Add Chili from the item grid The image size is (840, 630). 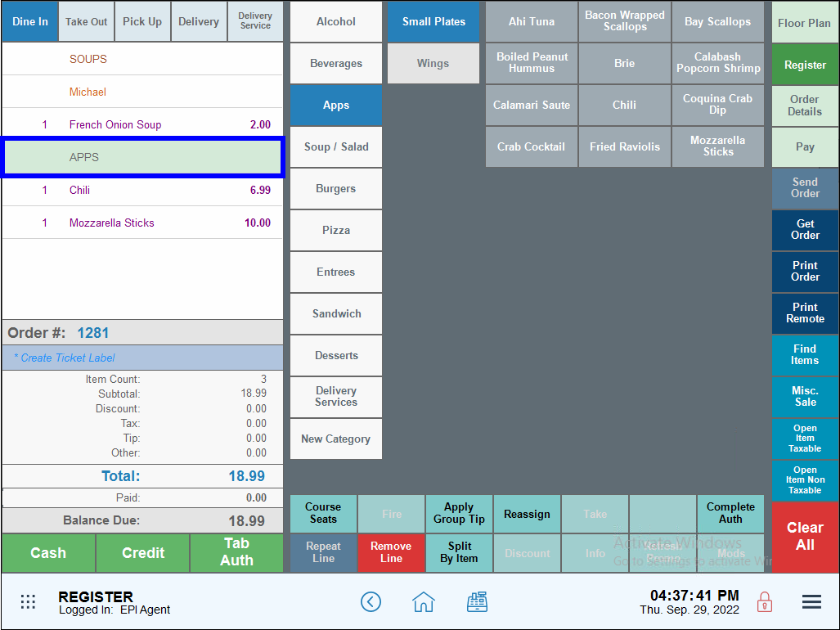[625, 105]
